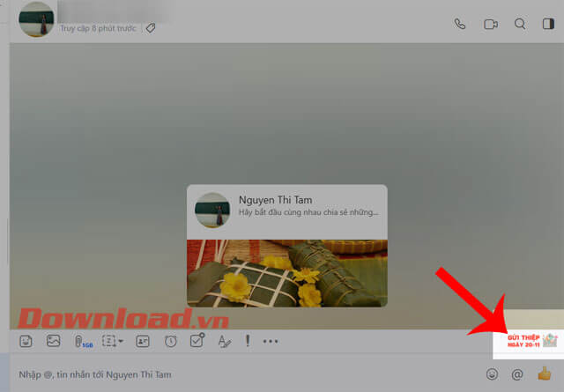Viewport: 564px width, 392px height.
Task: Start a voice call
Action: coord(459,24)
